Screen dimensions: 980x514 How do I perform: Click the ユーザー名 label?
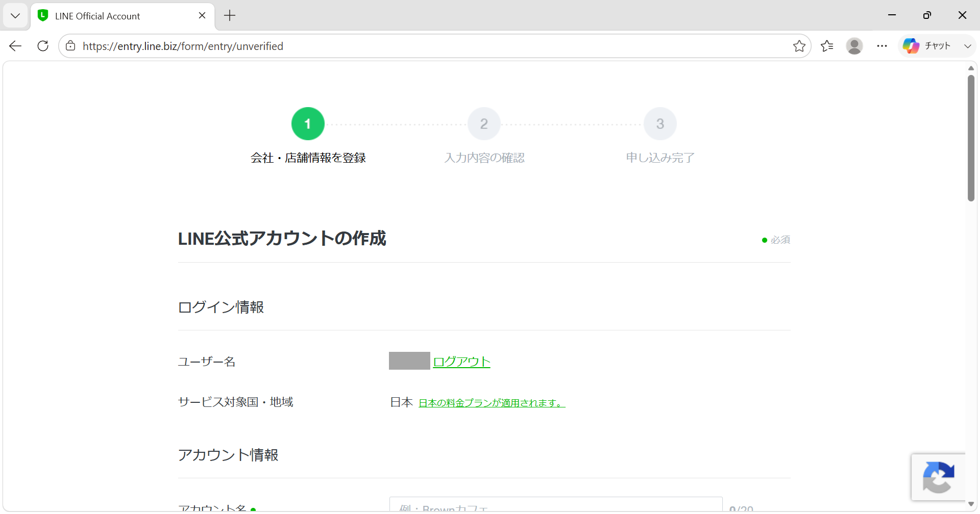pyautogui.click(x=206, y=362)
